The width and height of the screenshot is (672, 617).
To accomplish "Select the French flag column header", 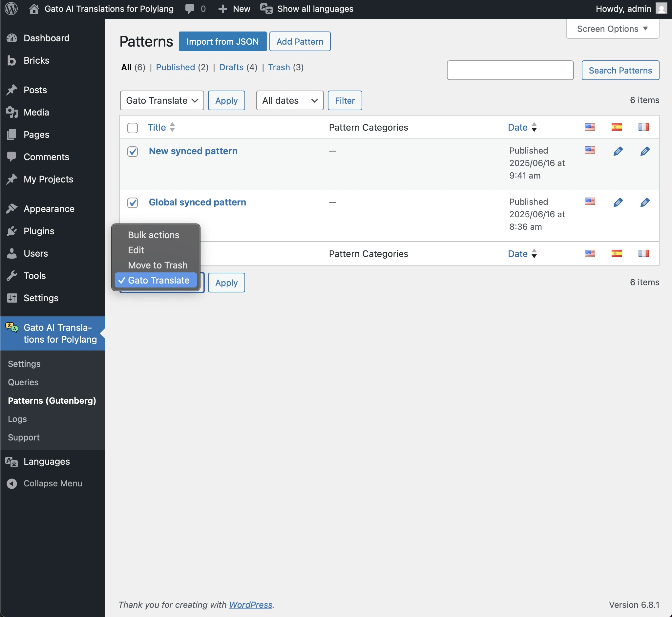I will pos(644,127).
